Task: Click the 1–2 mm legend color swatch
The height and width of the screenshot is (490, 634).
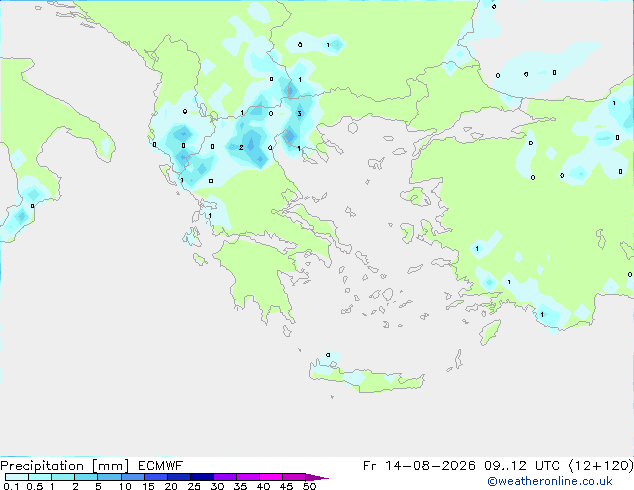Action: [63, 477]
